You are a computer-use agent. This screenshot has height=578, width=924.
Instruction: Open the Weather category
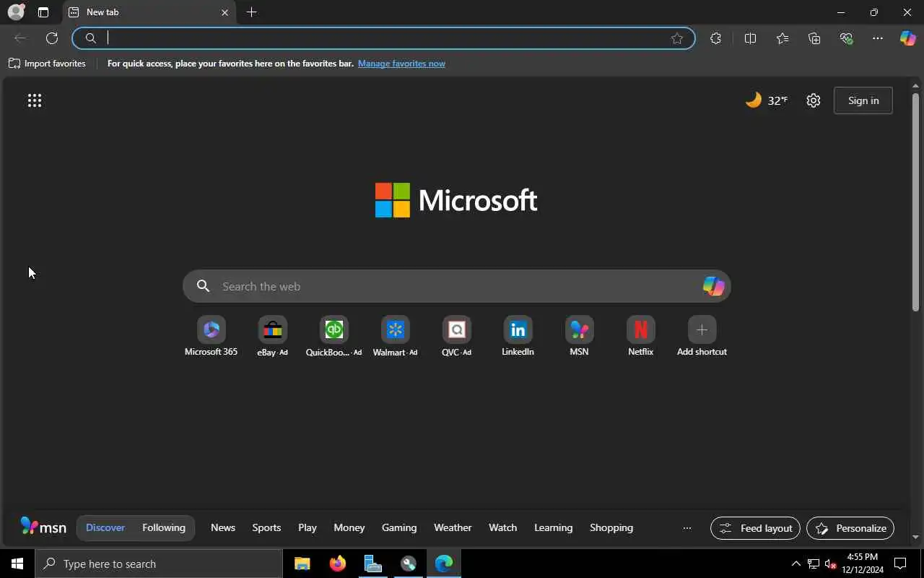(x=453, y=527)
